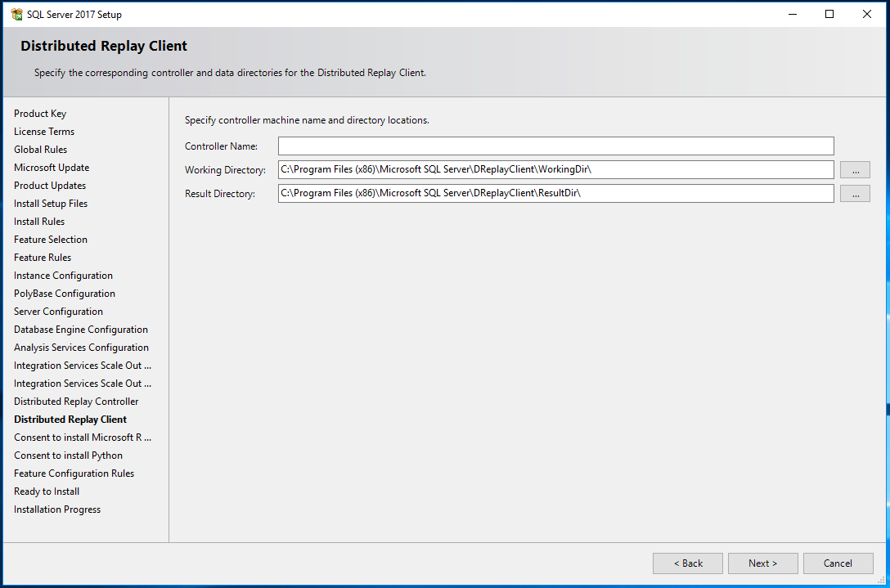Click into the Result Directory path field

point(555,194)
